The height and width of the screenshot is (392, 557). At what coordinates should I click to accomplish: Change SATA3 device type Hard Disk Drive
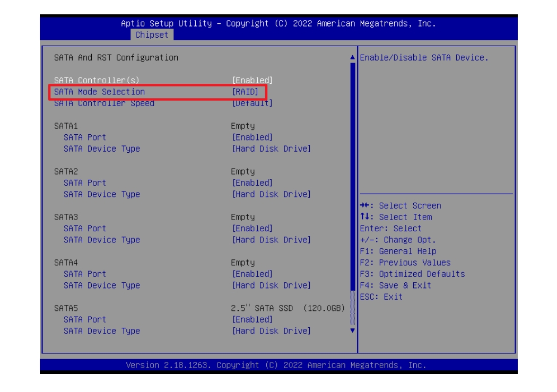point(272,240)
